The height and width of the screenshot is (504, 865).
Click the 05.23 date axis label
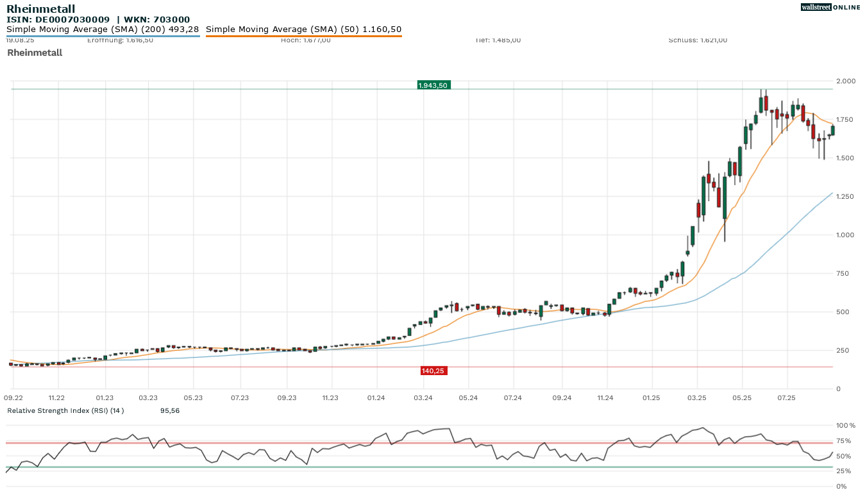193,398
